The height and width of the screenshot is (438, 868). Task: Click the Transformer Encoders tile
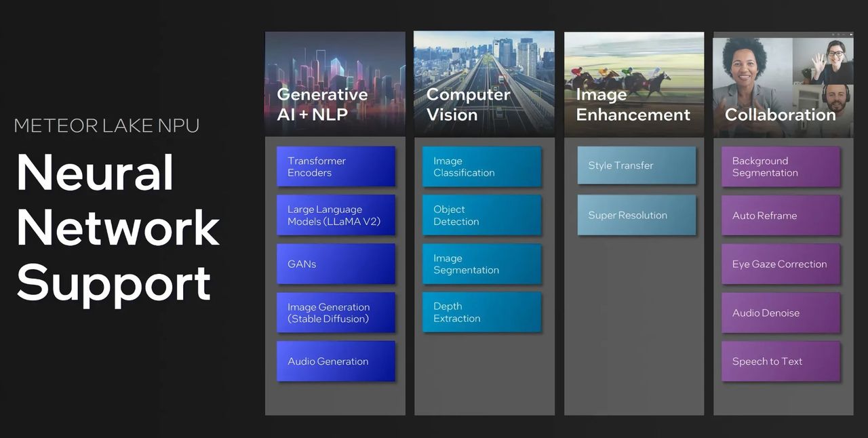point(335,167)
